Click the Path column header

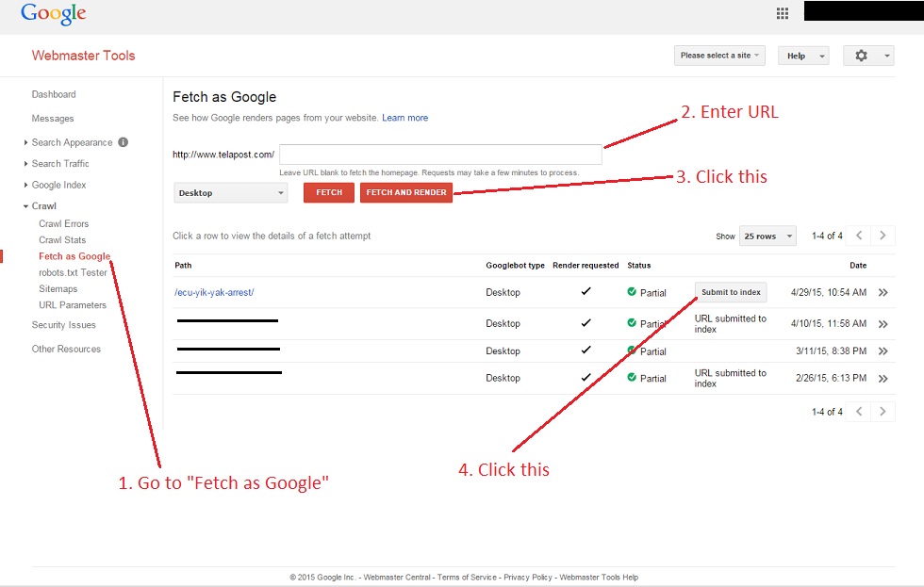(183, 266)
